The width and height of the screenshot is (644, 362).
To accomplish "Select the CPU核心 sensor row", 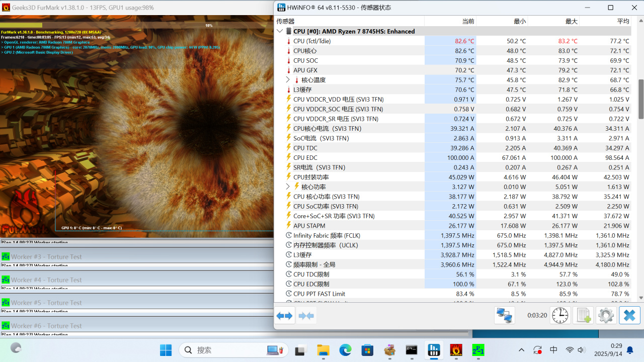I will [x=453, y=51].
